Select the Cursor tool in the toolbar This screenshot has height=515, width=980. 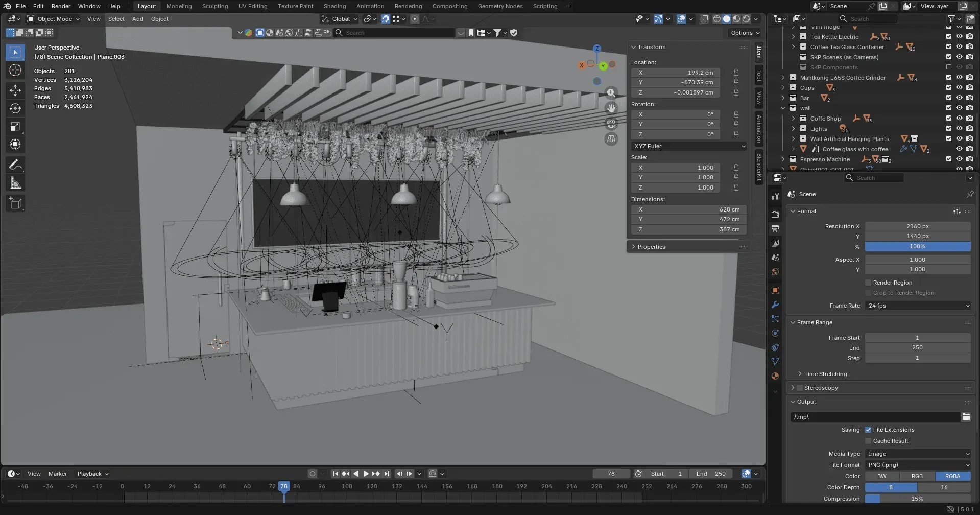point(15,70)
